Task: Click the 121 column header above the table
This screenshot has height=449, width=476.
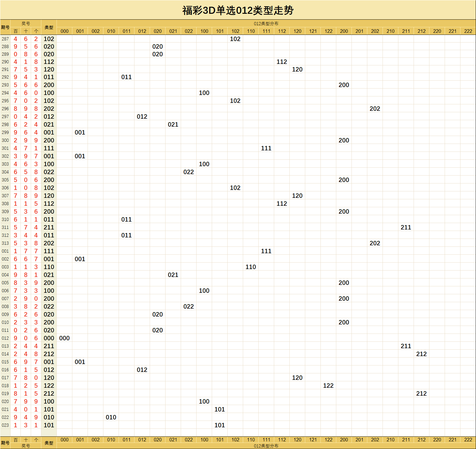Action: [313, 31]
